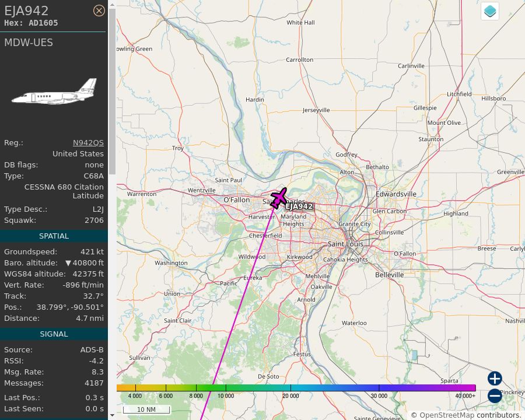Select the magenta EJA942 aircraft icon
Screen dimensions: 525x420
click(279, 198)
